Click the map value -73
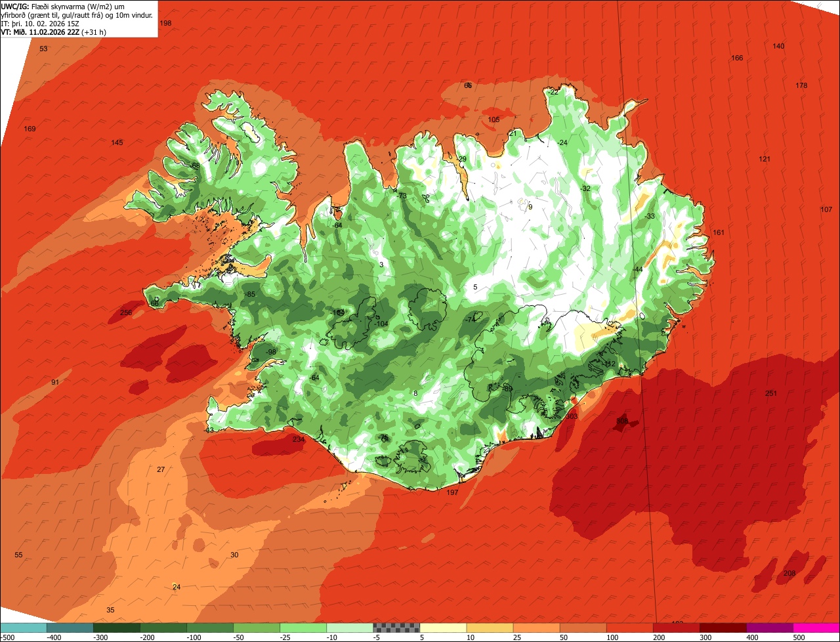 pyautogui.click(x=402, y=196)
